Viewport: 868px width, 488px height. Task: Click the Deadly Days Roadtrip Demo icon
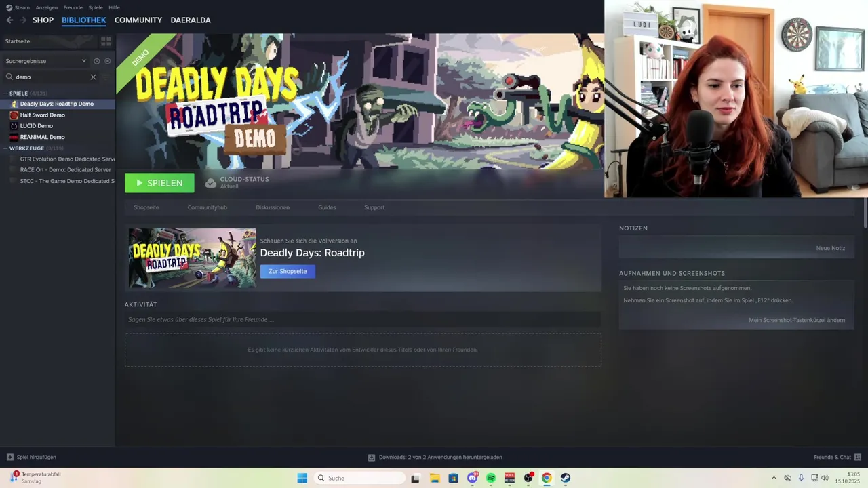(14, 104)
